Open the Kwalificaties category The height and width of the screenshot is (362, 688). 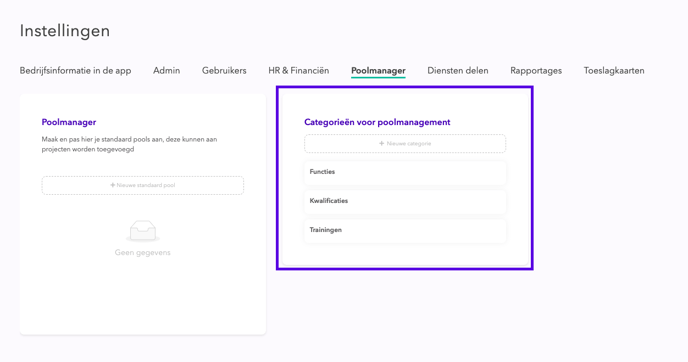point(405,201)
